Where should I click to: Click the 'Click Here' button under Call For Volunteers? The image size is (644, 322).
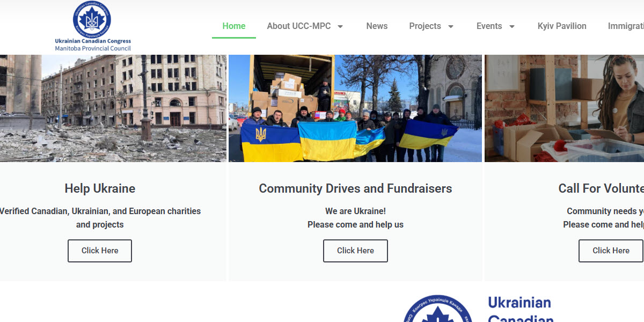(x=610, y=251)
